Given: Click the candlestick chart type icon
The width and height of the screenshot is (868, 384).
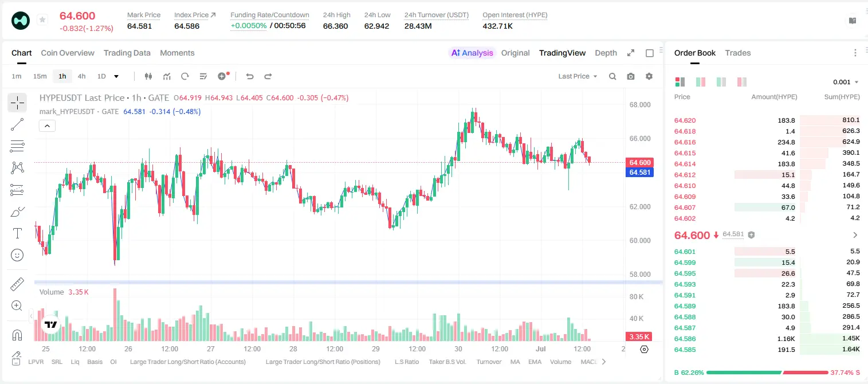Looking at the screenshot, I should pos(149,76).
